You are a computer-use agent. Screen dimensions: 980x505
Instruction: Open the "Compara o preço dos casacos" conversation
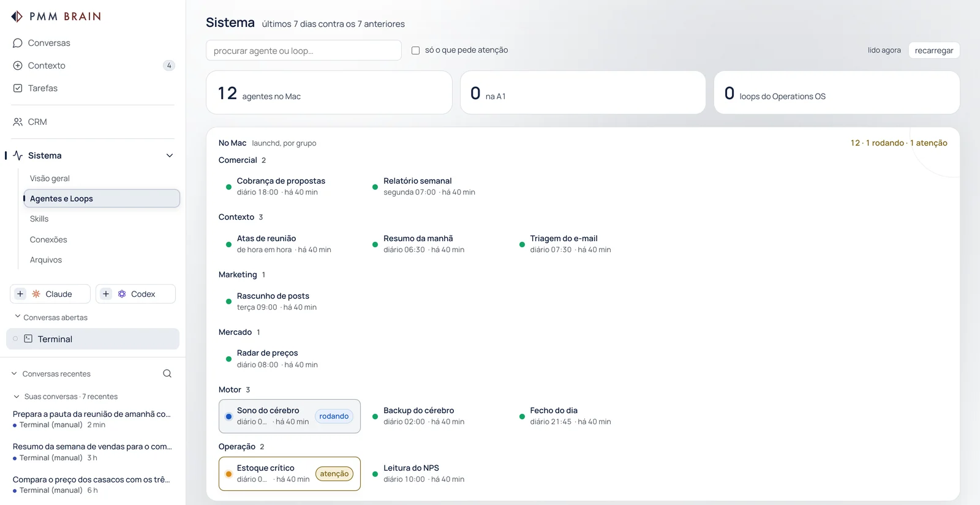coord(93,485)
